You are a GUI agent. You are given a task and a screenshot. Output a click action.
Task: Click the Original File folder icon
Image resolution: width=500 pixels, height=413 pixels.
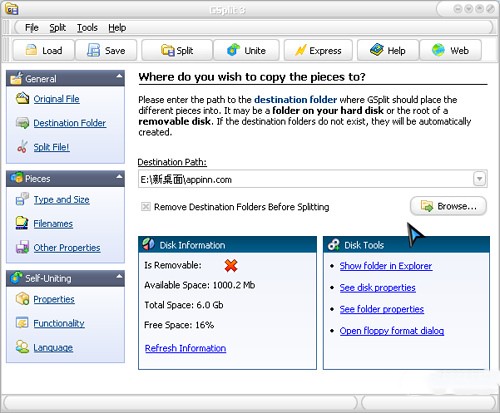pos(22,98)
